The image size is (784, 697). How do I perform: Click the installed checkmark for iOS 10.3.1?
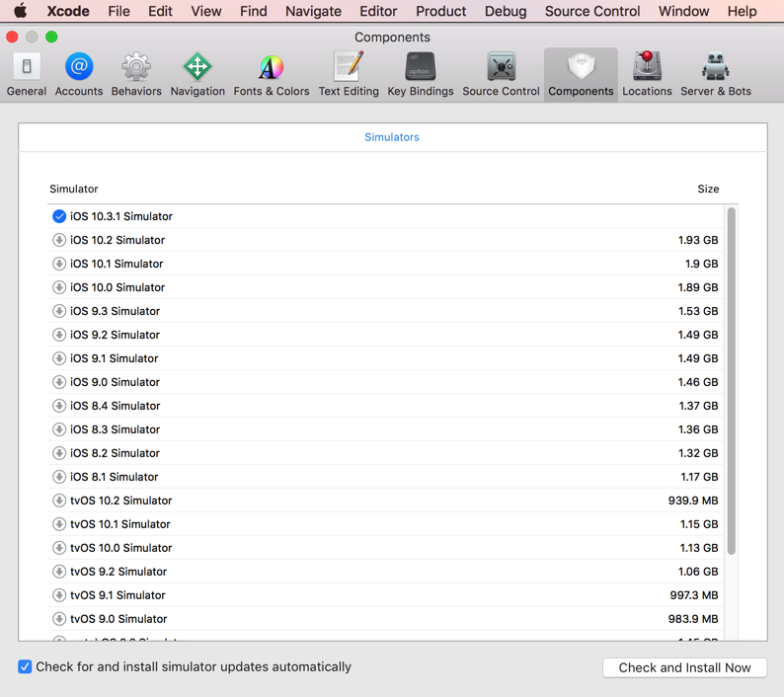coord(59,216)
